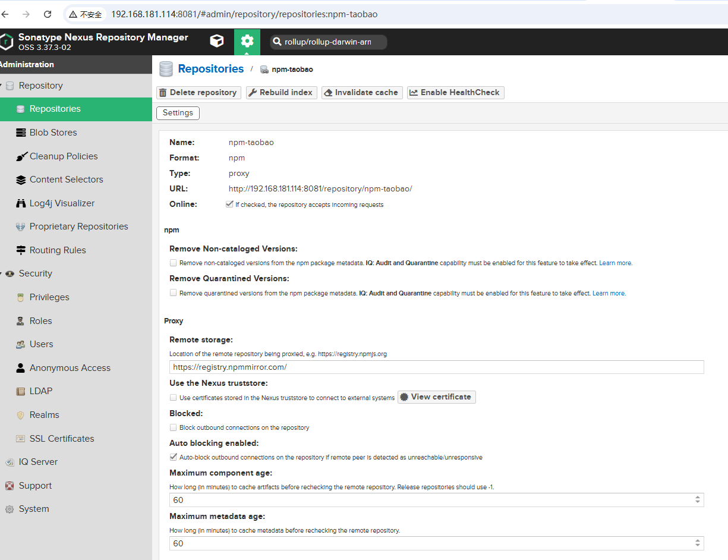Image resolution: width=728 pixels, height=560 pixels.
Task: Open Cleanup Policies menu item
Action: (x=63, y=156)
